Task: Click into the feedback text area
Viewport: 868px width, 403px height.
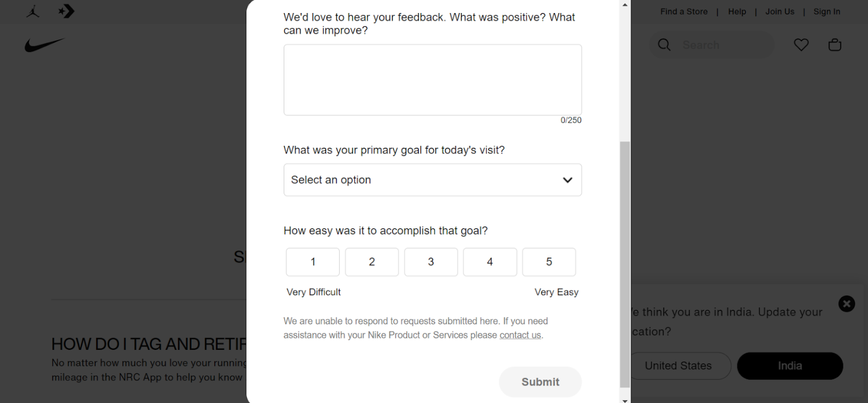Action: (432, 80)
